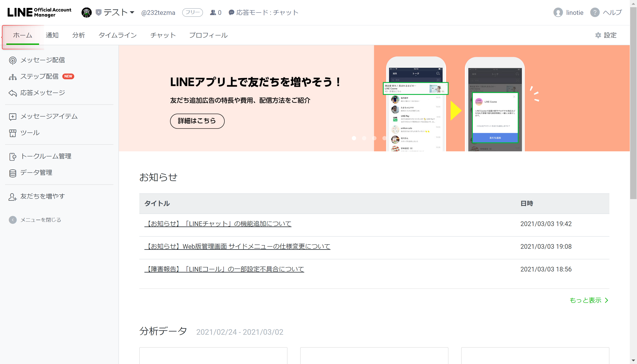Click the データ管理 database icon
The width and height of the screenshot is (637, 364).
13,173
